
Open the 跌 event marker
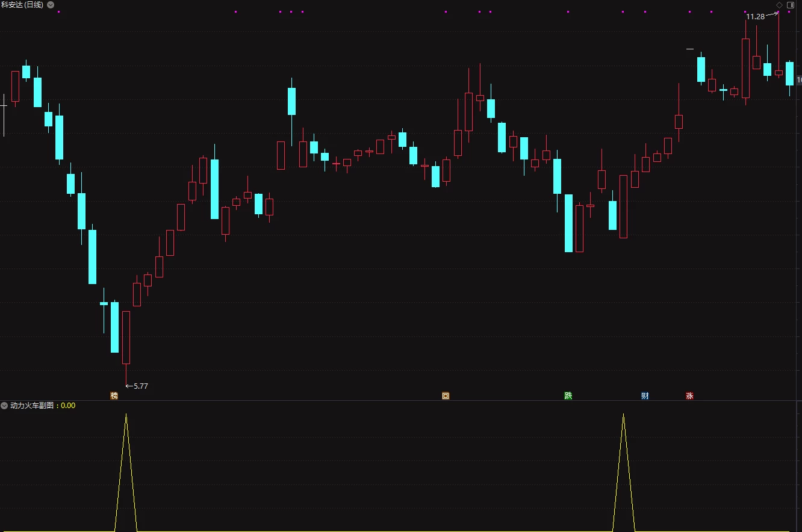pos(568,396)
